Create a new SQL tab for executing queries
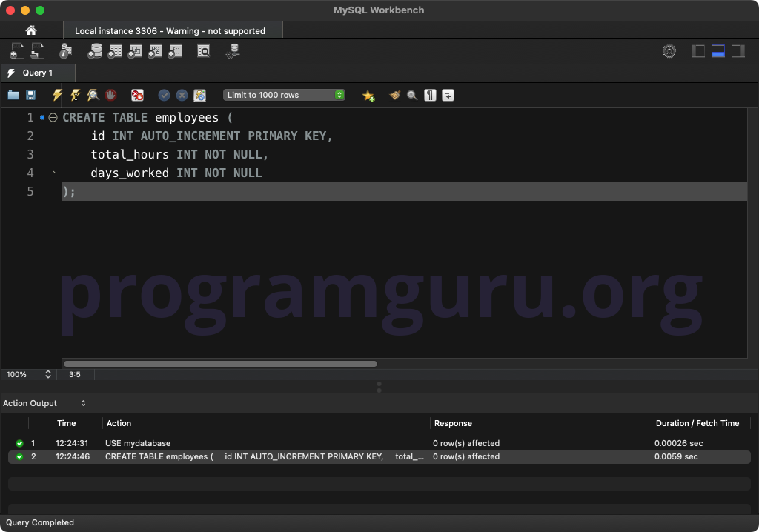The width and height of the screenshot is (759, 532). (x=16, y=50)
